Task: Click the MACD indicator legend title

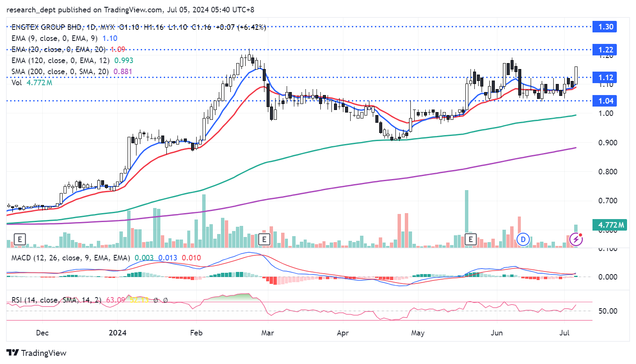Action: [x=70, y=258]
